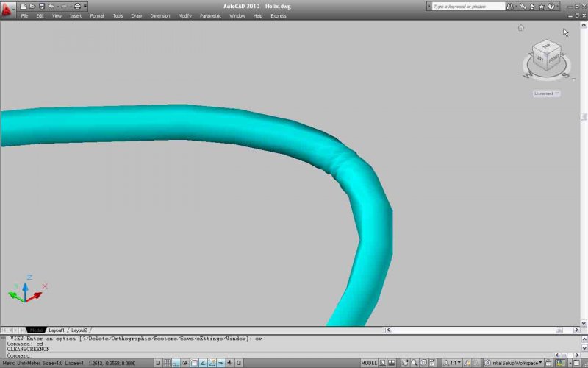Screen dimensions: 588x368
Task: Switch to the Layout1 tab
Action: 57,330
